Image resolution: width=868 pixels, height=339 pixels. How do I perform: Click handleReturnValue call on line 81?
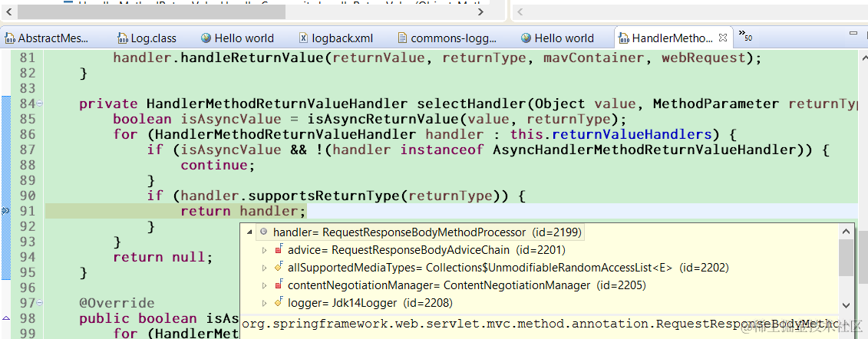[x=251, y=58]
